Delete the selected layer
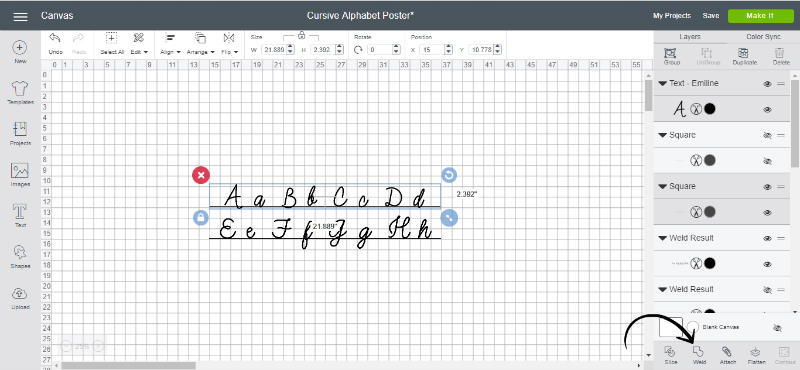This screenshot has width=800, height=370. click(781, 56)
